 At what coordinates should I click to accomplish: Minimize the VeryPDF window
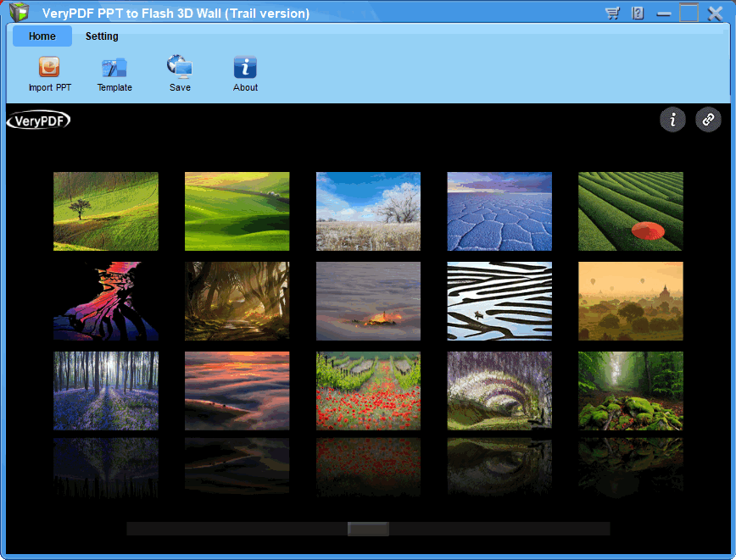click(663, 14)
